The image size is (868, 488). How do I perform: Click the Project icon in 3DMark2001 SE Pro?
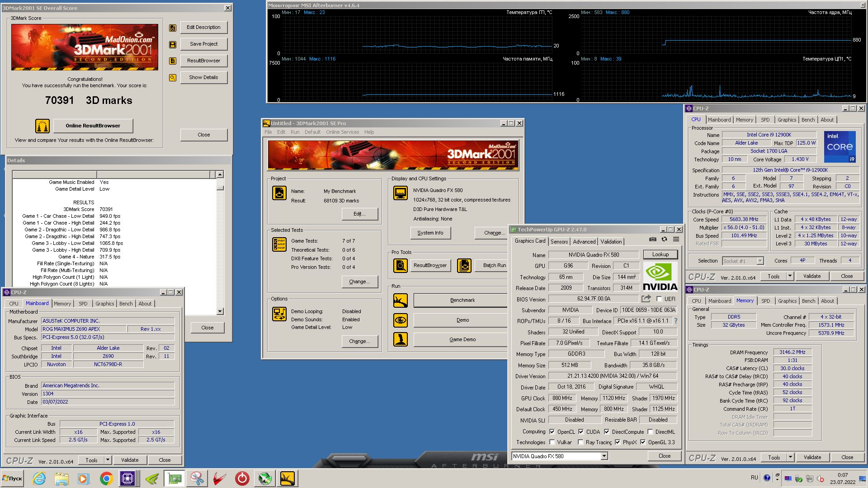[x=279, y=193]
